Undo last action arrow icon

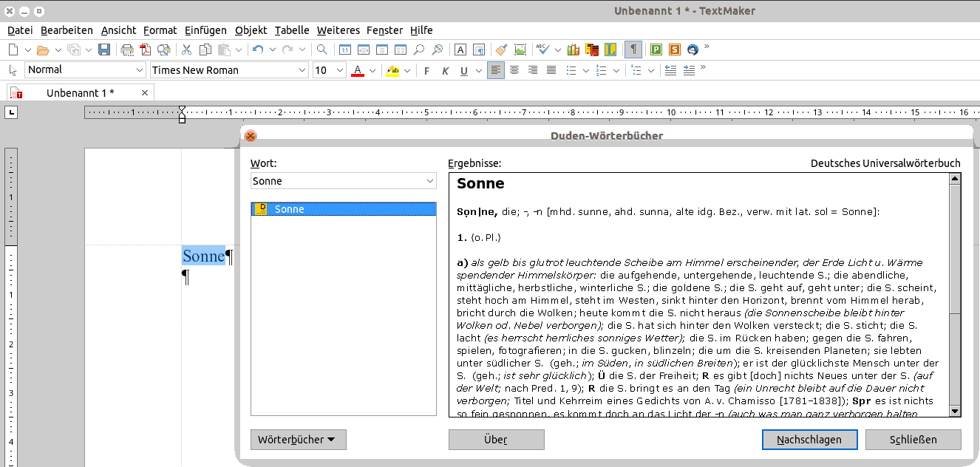pos(257,50)
